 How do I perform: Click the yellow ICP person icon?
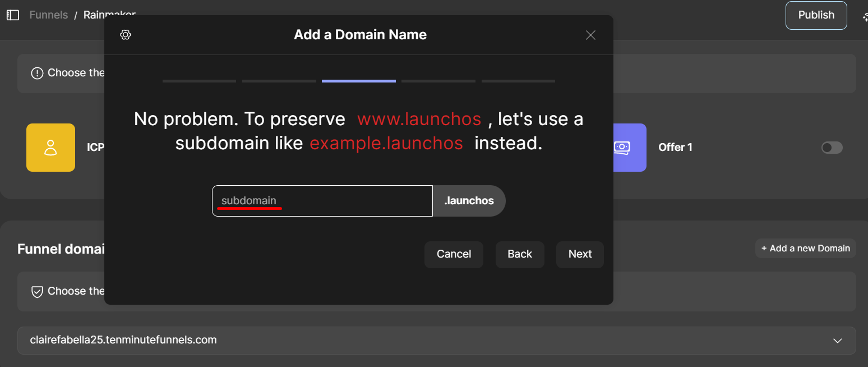point(50,148)
